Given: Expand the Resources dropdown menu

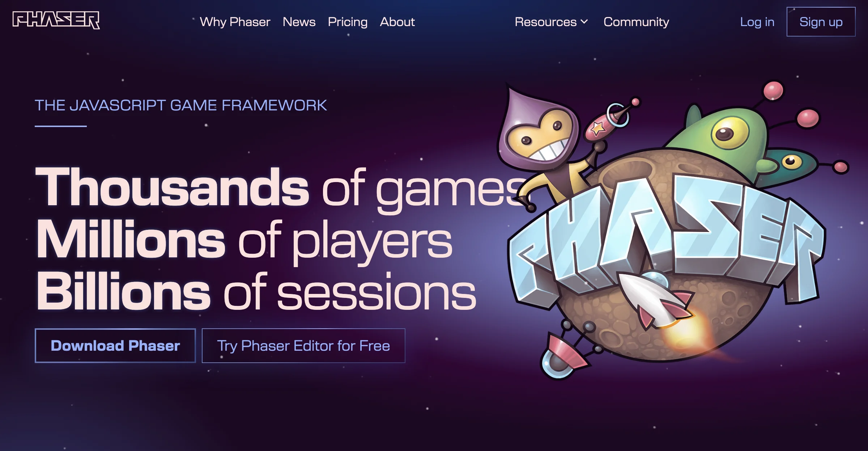Looking at the screenshot, I should 549,22.
